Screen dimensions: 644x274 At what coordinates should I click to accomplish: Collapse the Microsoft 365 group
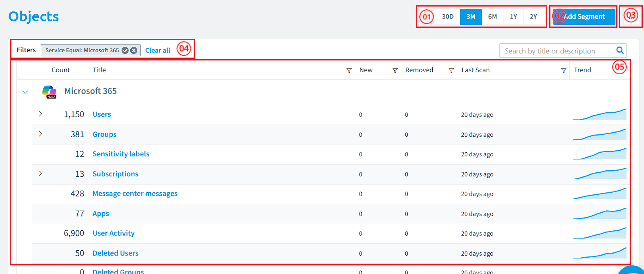point(25,92)
